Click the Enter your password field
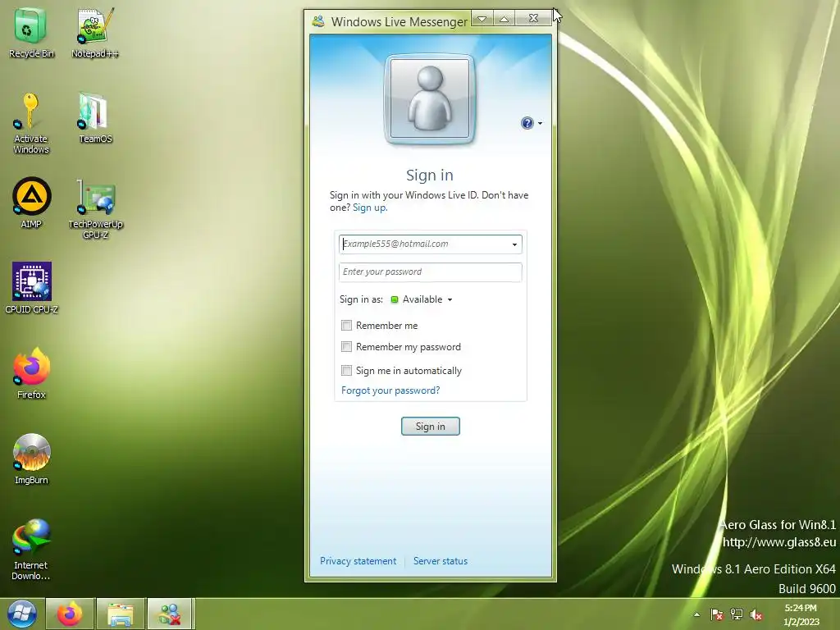Viewport: 840px width, 630px height. click(x=430, y=272)
